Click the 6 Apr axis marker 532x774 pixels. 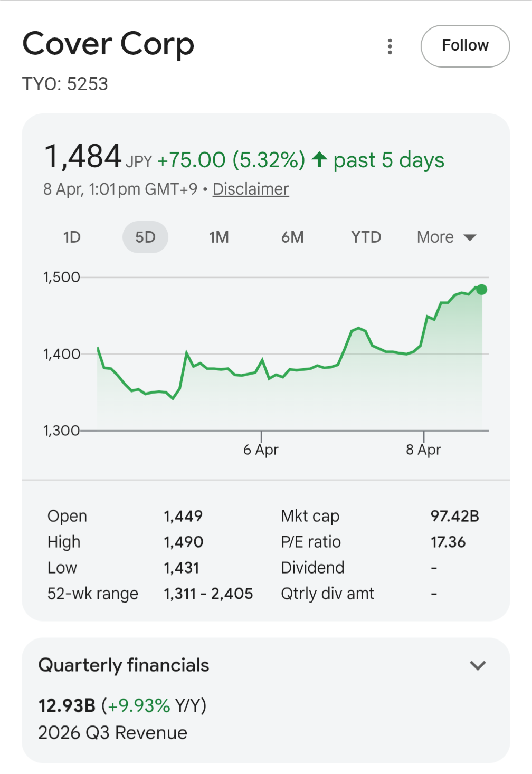[261, 450]
